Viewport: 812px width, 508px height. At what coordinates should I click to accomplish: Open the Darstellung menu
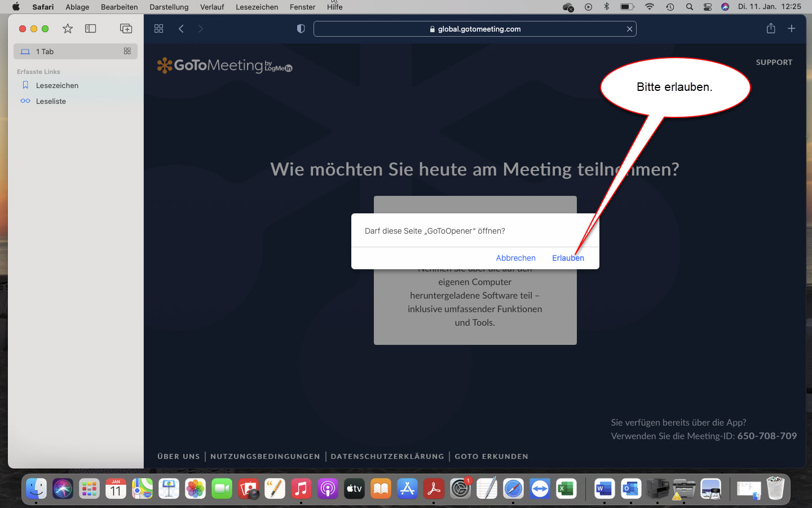point(169,7)
